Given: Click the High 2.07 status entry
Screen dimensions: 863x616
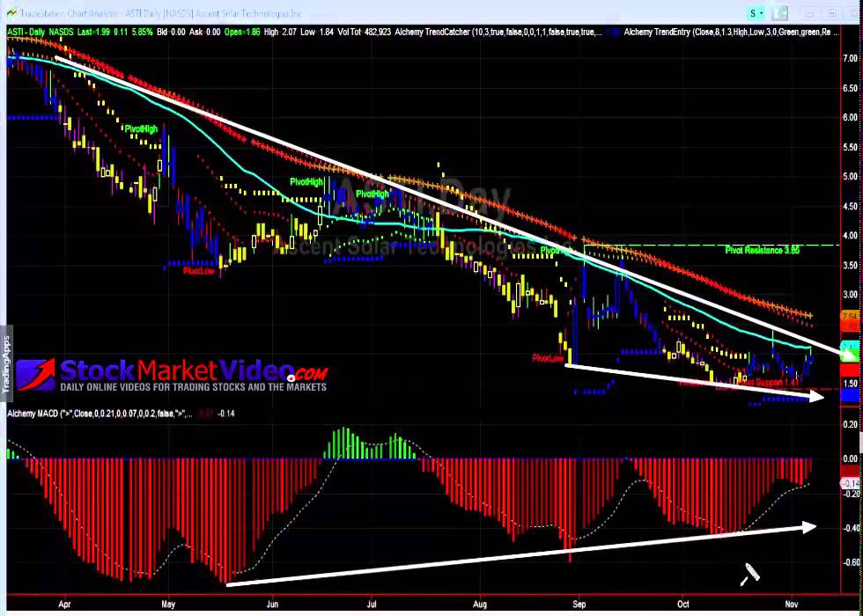Looking at the screenshot, I should 282,33.
